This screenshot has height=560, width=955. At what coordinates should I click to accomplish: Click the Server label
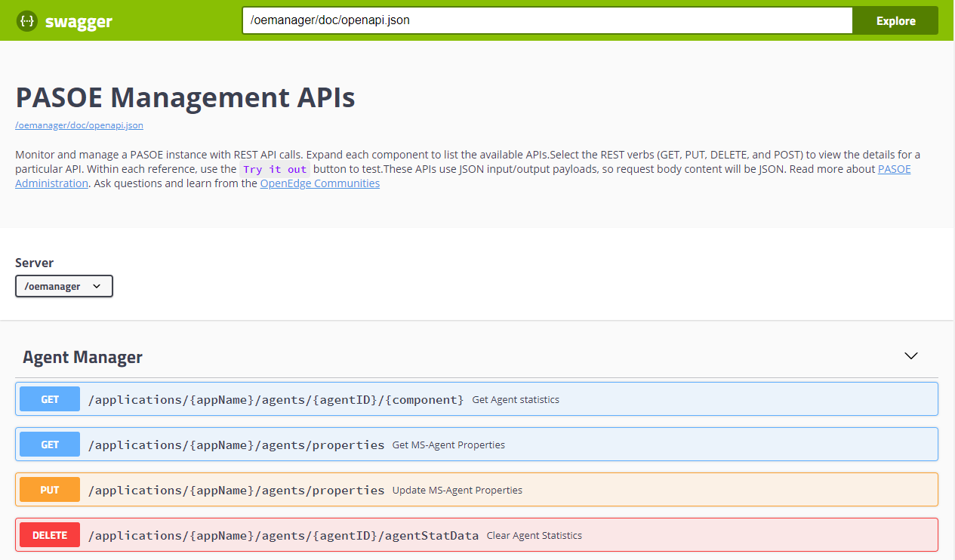pos(35,263)
